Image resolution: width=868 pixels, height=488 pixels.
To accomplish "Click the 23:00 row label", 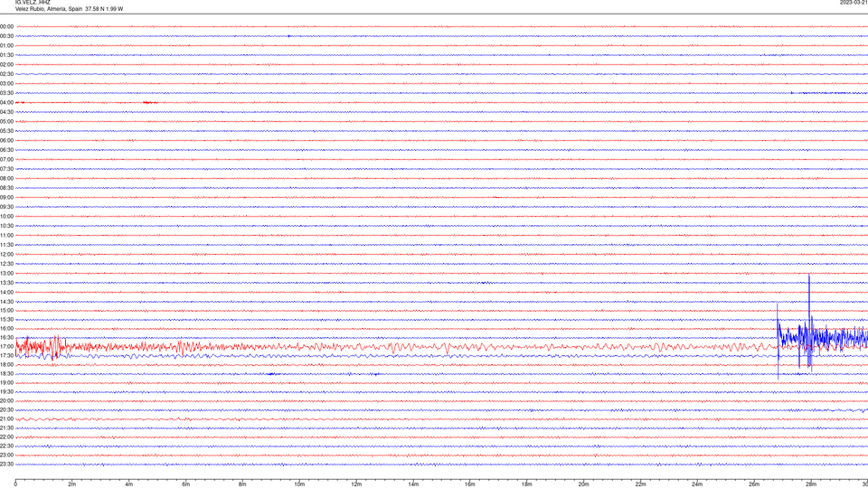I will tap(6, 455).
